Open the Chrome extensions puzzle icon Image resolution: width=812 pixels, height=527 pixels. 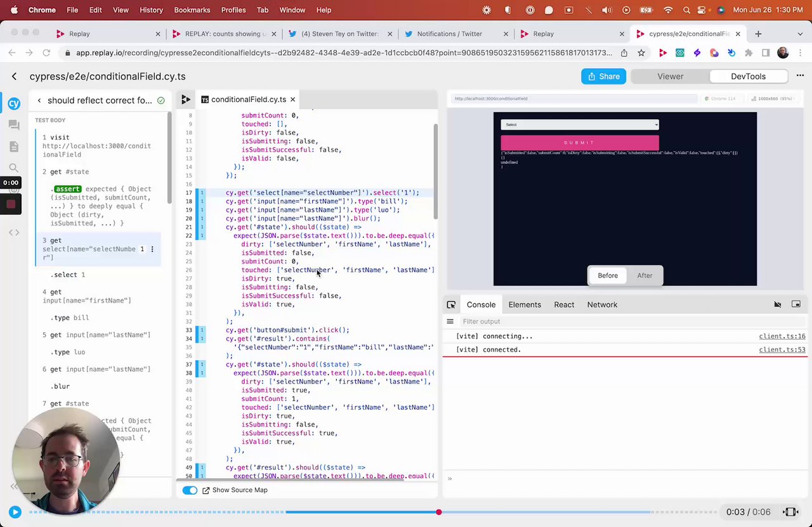pos(749,53)
